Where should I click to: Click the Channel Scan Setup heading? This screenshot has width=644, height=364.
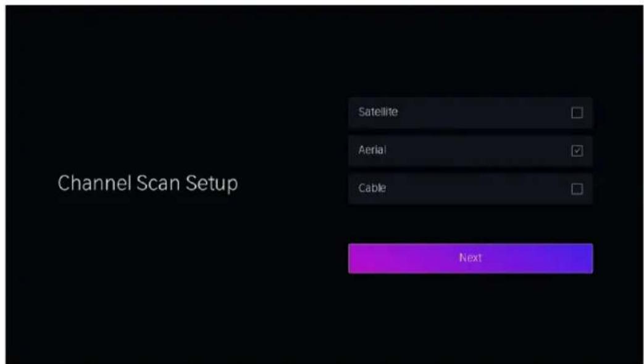[148, 183]
